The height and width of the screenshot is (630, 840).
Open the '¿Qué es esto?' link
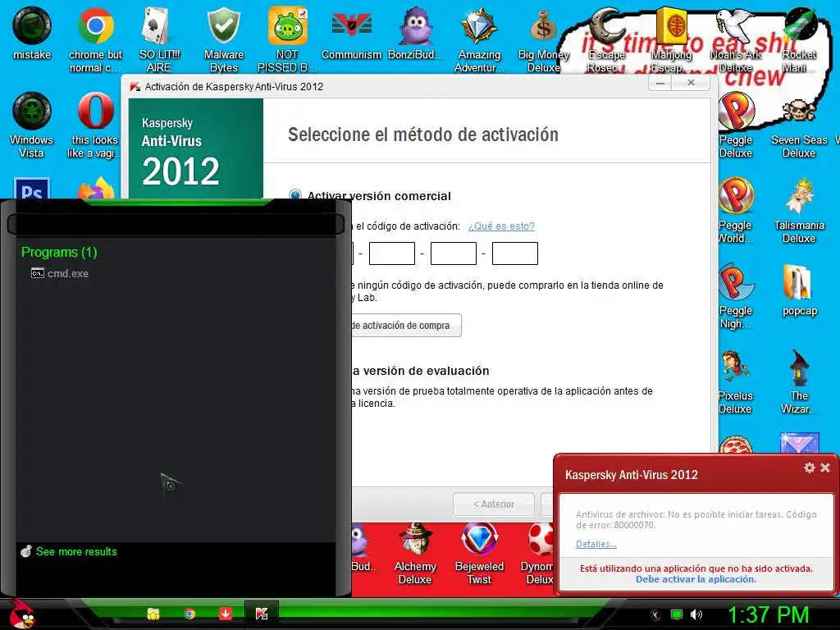click(x=501, y=226)
